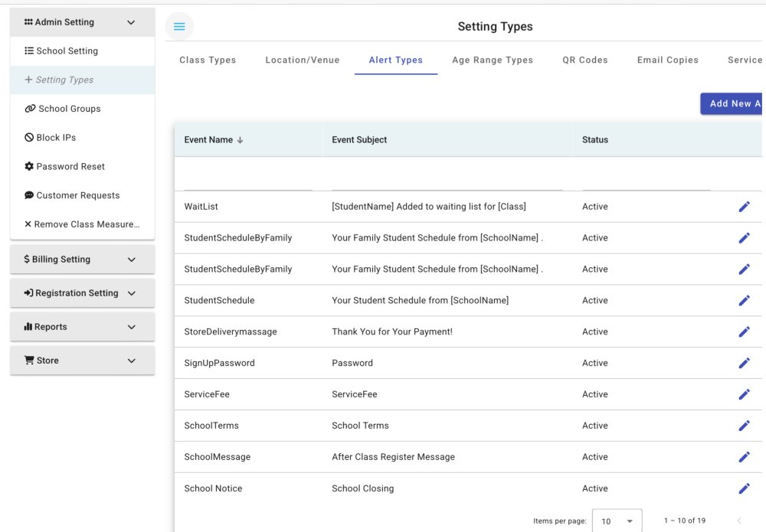Click the '1 – 10 of 19' pagination text
Image resolution: width=766 pixels, height=532 pixels.
point(684,521)
